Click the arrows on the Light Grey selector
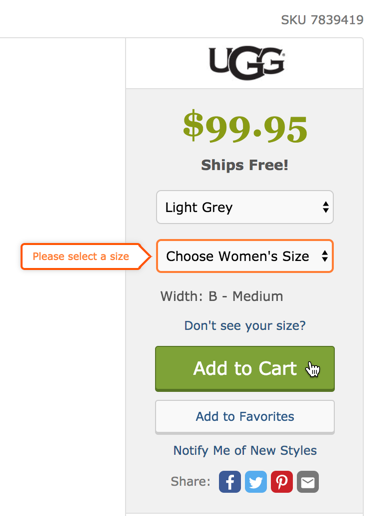Viewport: 384px width, 516px height. (x=326, y=207)
